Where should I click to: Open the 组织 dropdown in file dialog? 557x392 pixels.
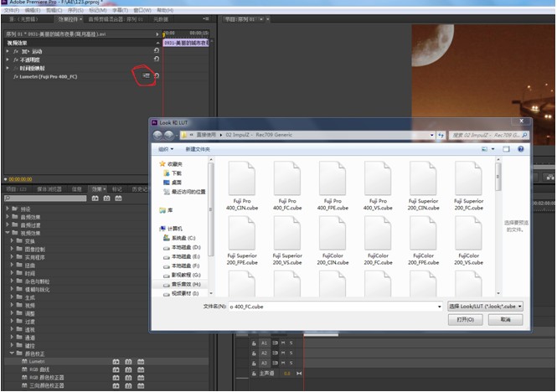(x=166, y=149)
